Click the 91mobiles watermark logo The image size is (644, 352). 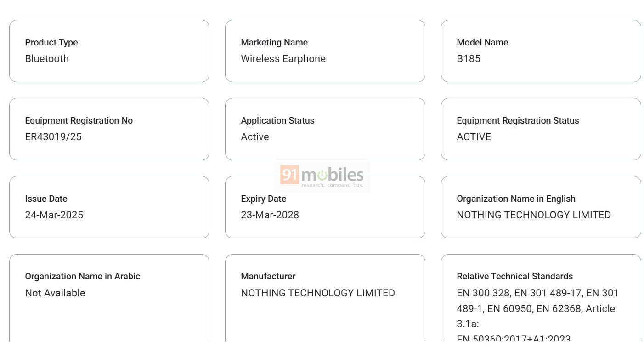pos(322,177)
